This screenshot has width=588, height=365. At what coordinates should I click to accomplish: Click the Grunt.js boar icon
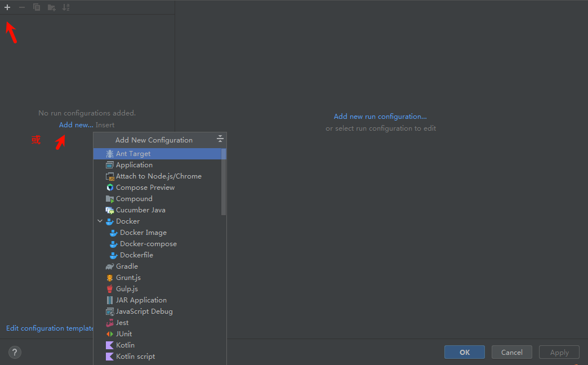pos(109,278)
